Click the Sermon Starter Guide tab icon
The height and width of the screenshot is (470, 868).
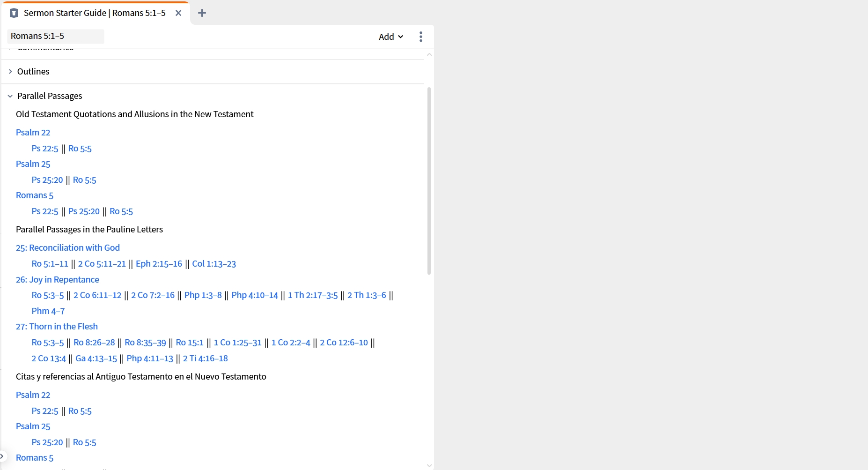tap(14, 13)
